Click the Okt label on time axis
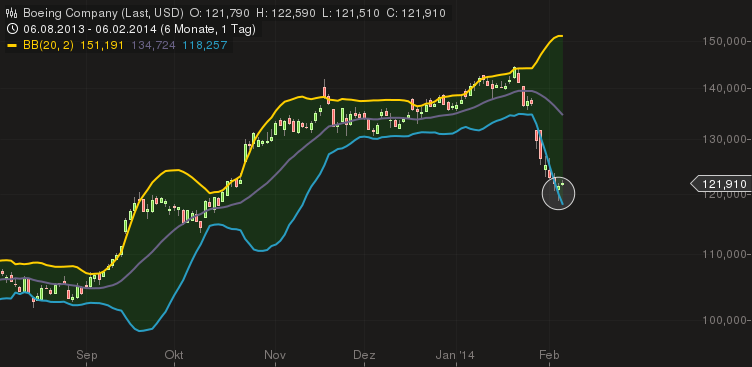Screen dimensions: 752x367 [x=174, y=355]
